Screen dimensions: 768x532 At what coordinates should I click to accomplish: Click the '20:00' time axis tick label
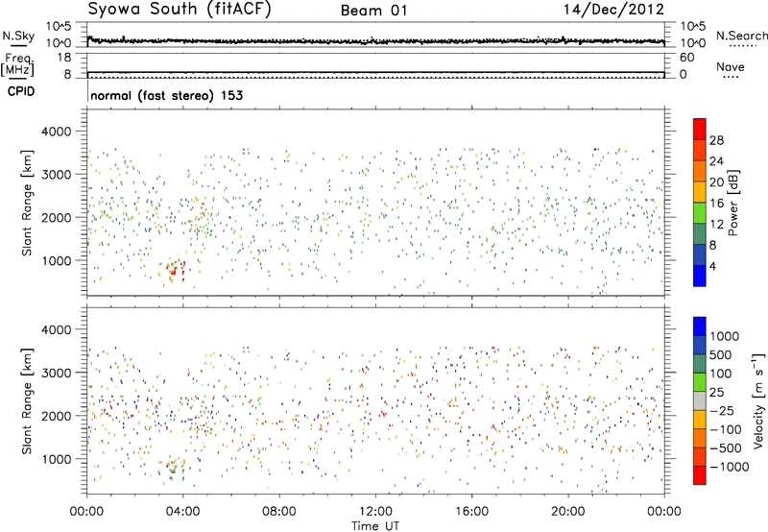567,512
